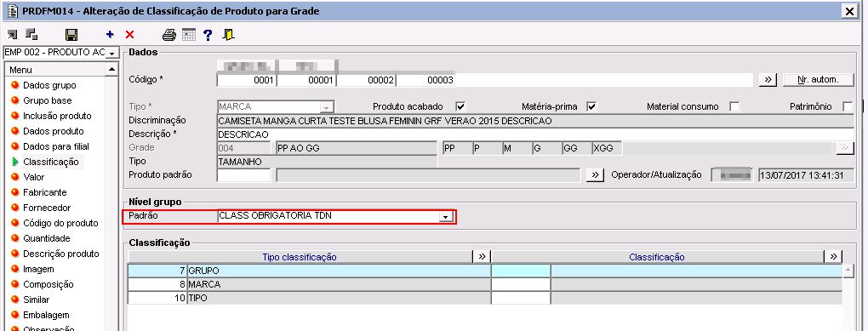The height and width of the screenshot is (331, 868).
Task: Select the TIPO classification row
Action: pos(485,299)
